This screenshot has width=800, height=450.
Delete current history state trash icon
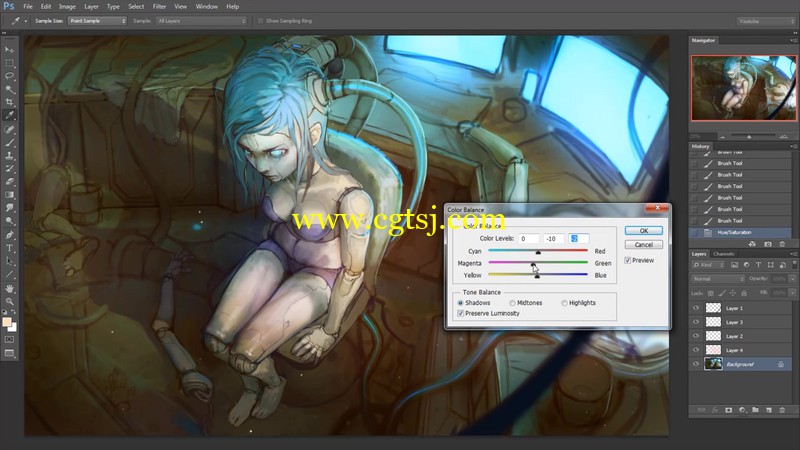(x=782, y=244)
